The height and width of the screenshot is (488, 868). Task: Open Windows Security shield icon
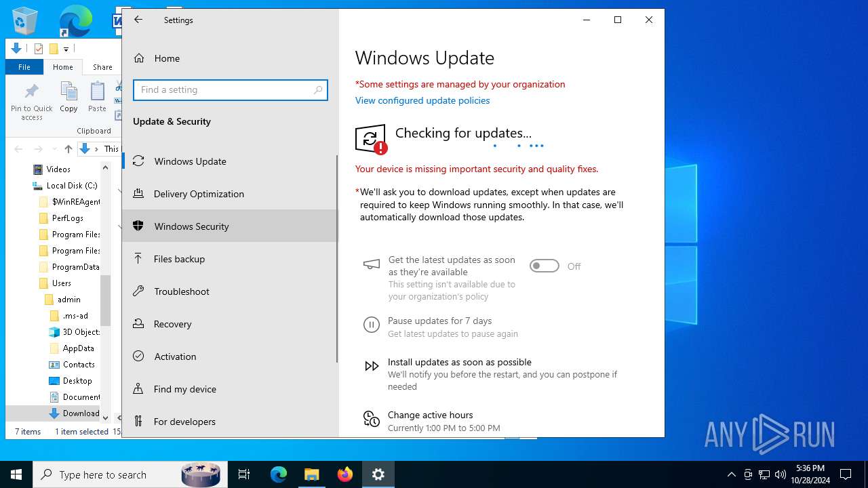coord(138,226)
